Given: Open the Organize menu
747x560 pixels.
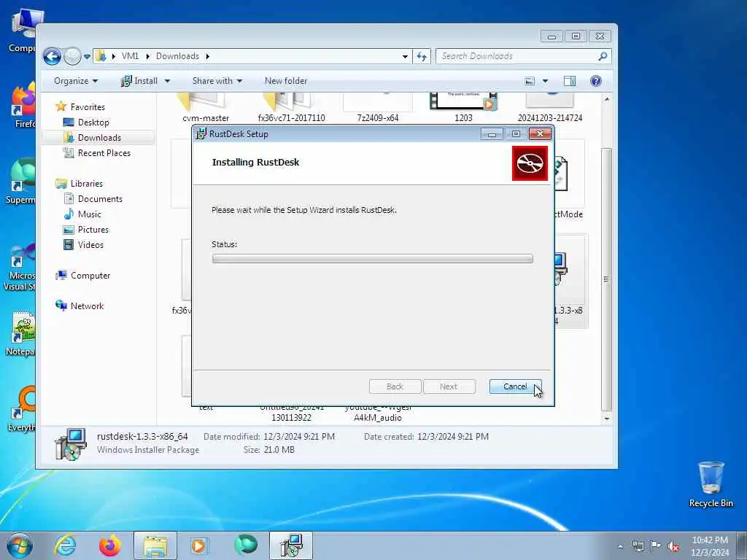Looking at the screenshot, I should pos(76,81).
